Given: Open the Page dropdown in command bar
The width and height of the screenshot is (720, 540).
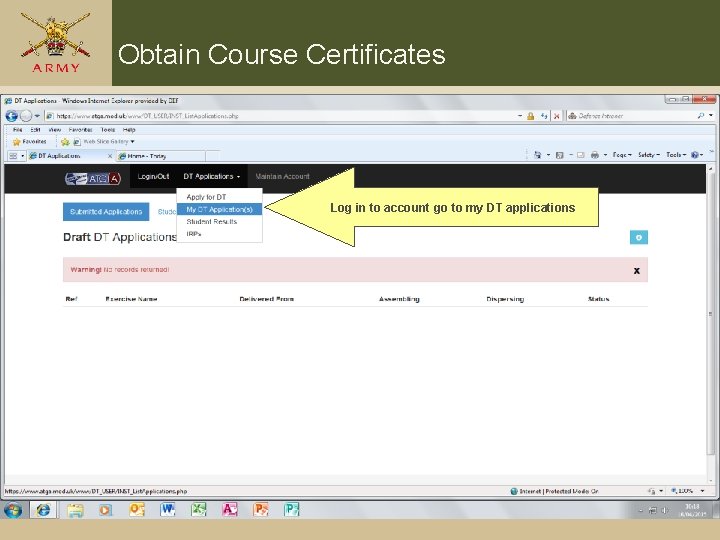Looking at the screenshot, I should click(622, 155).
